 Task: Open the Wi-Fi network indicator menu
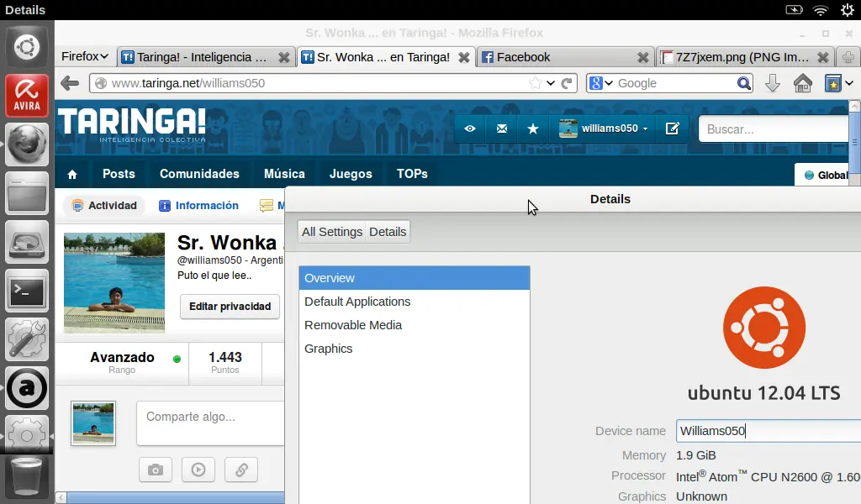click(x=821, y=10)
